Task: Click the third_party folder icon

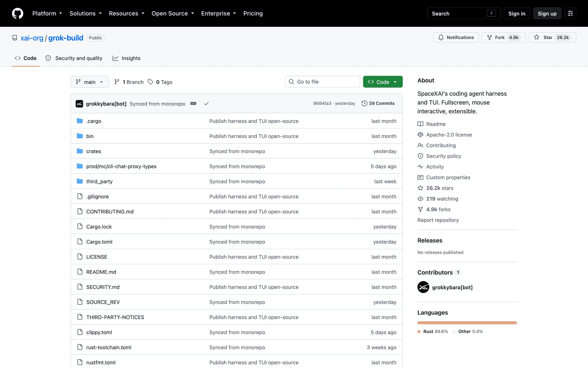Action: (x=80, y=181)
